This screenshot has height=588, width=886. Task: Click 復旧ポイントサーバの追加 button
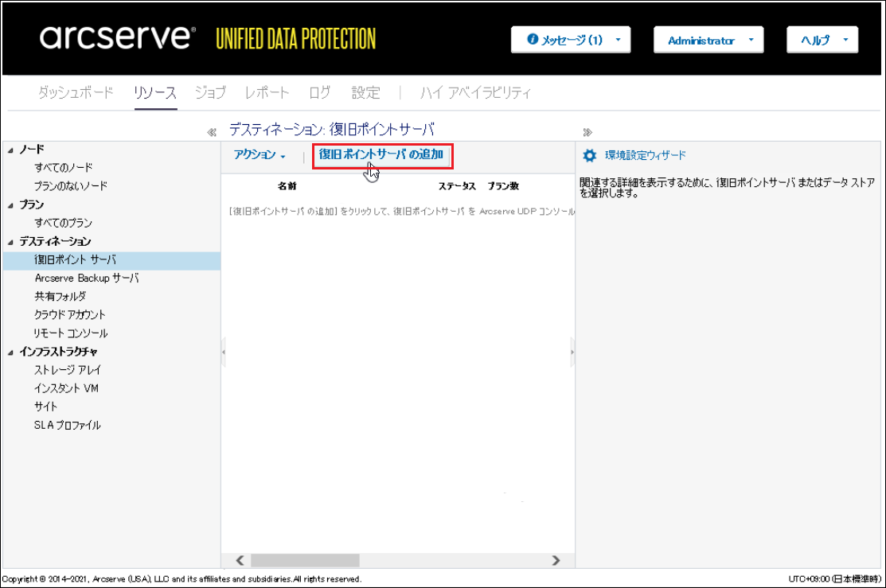[x=383, y=156]
